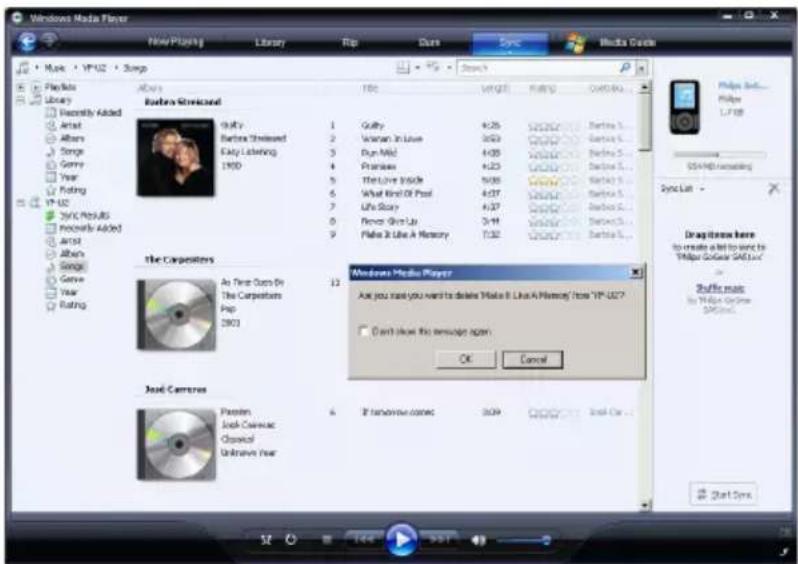Screen dimensions: 798x564
Task: Toggle repeat playback mode
Action: pyautogui.click(x=291, y=539)
